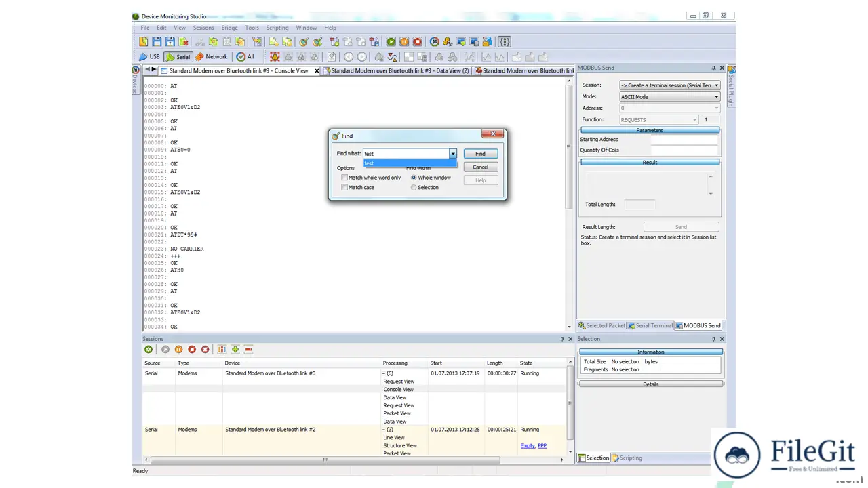Click the Quantity Of Coils input field
Screen dimensions: 868x488
tap(684, 150)
